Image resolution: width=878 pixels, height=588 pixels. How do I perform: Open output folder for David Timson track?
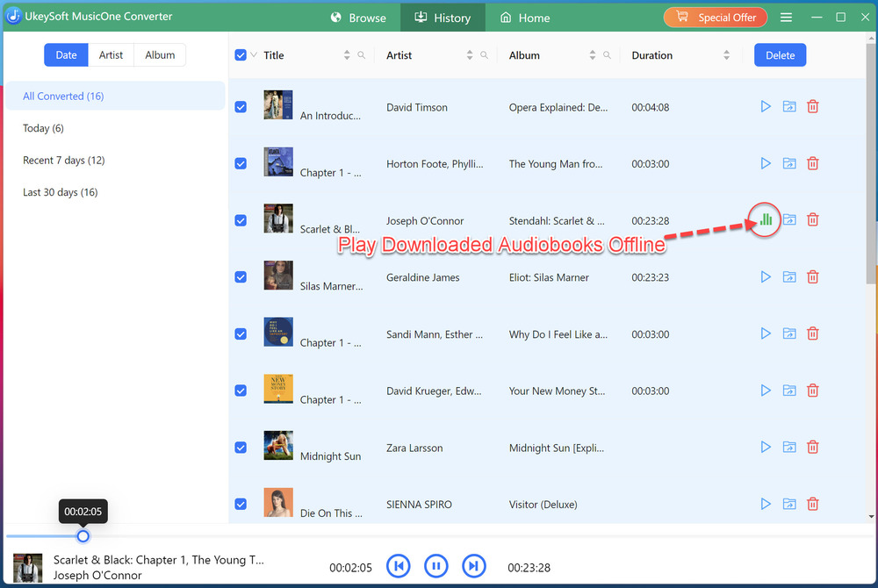point(789,106)
